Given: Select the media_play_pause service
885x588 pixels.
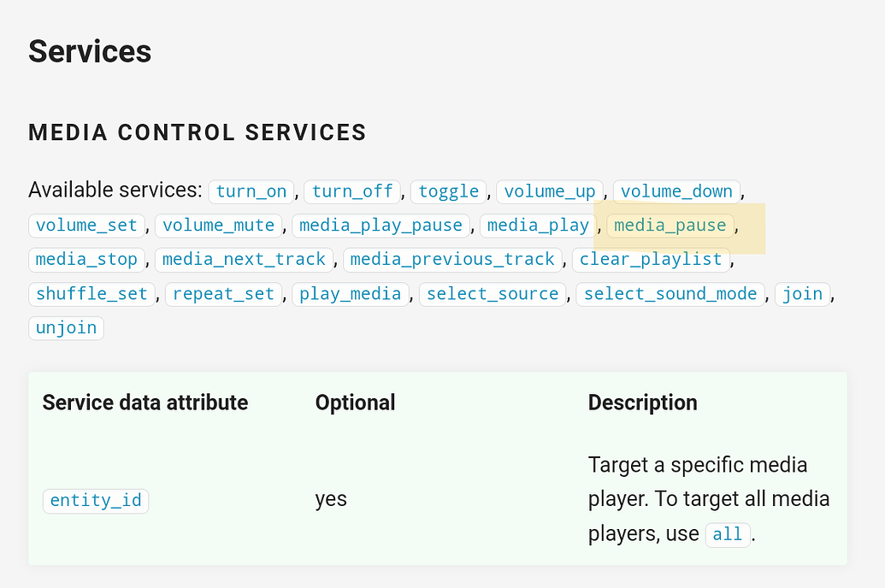Looking at the screenshot, I should 381,226.
